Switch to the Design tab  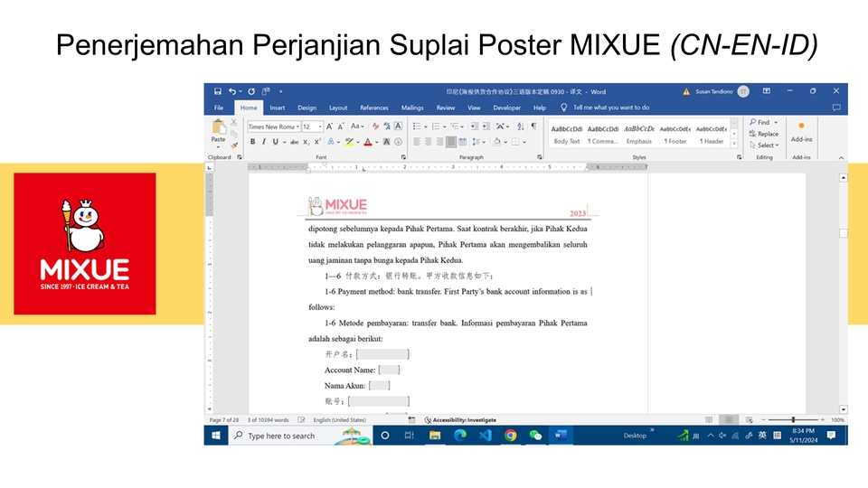click(307, 108)
